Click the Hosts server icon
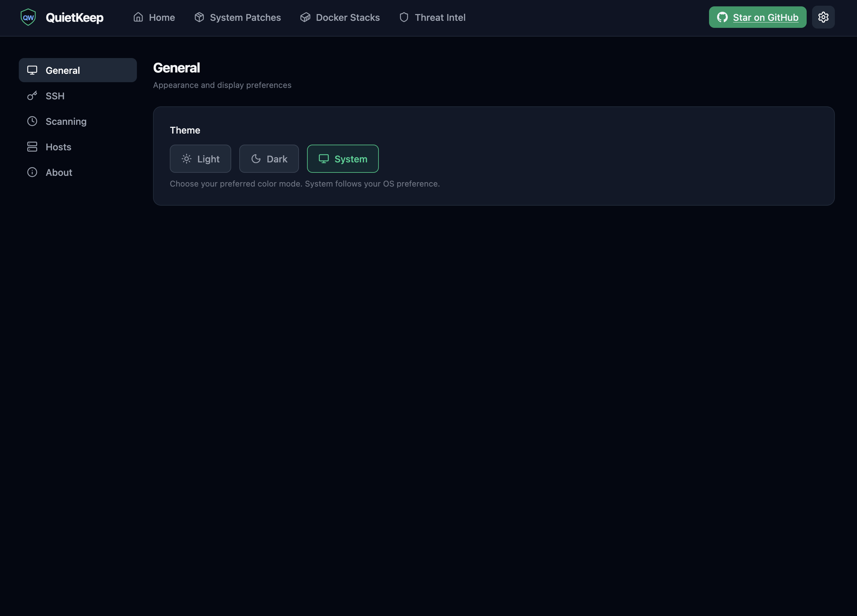 (x=32, y=147)
